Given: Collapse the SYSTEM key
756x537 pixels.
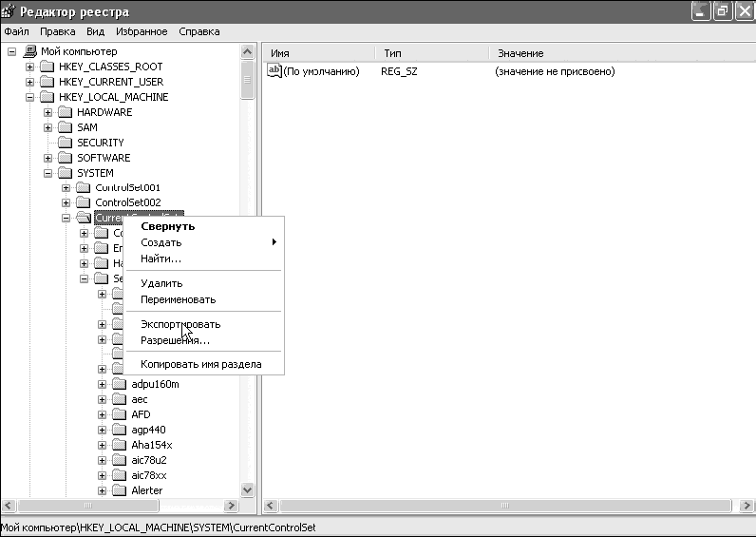Looking at the screenshot, I should tap(47, 173).
